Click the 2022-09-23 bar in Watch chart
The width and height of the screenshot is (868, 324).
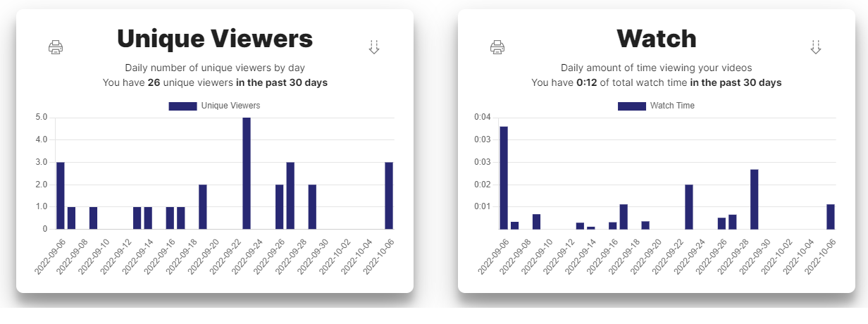click(x=689, y=206)
